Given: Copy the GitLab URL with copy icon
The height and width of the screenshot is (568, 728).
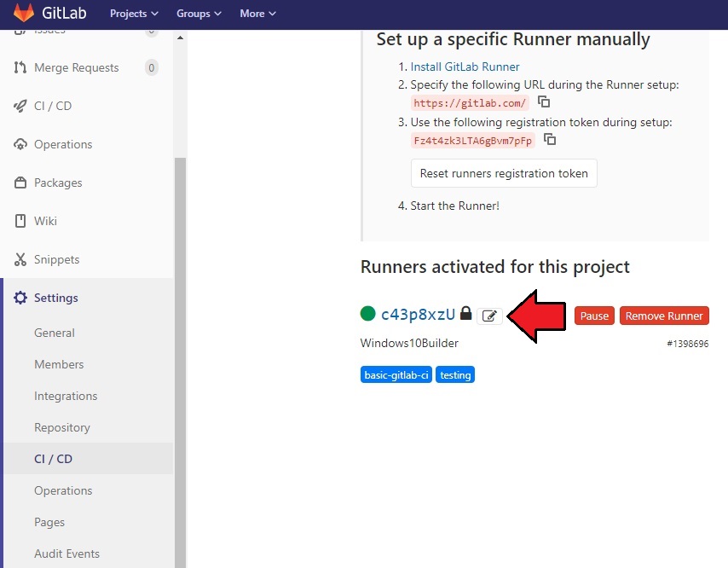Looking at the screenshot, I should click(x=544, y=102).
